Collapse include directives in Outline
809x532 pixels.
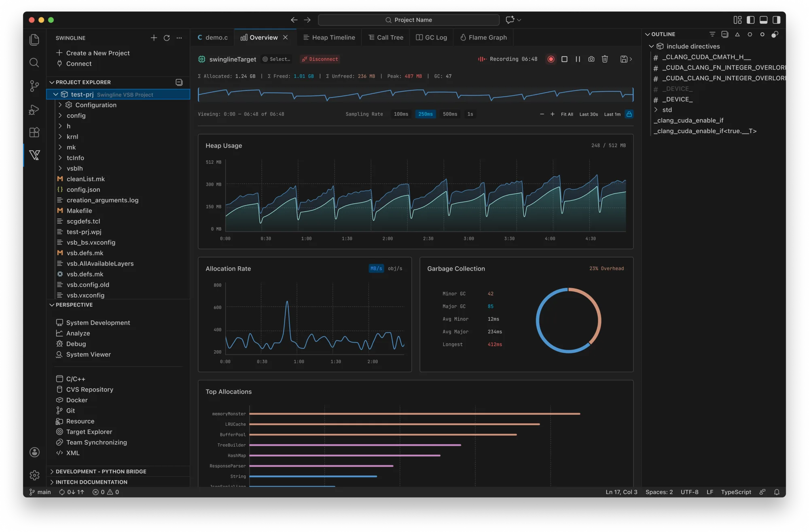click(651, 46)
